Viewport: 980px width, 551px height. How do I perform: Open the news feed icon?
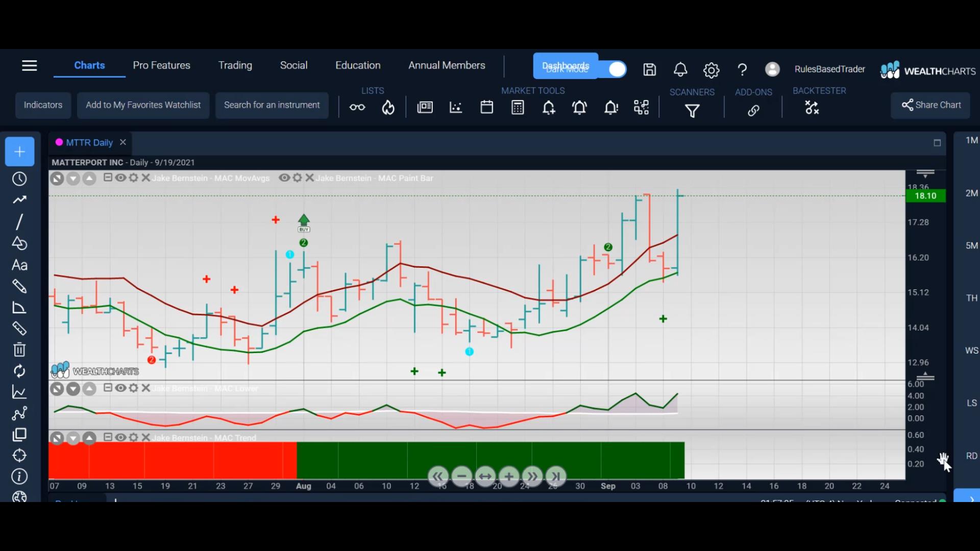point(425,107)
